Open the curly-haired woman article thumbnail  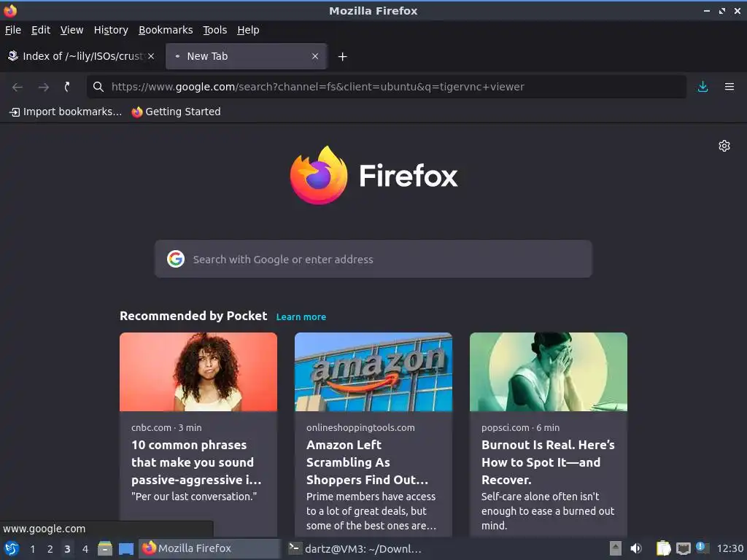tap(198, 372)
